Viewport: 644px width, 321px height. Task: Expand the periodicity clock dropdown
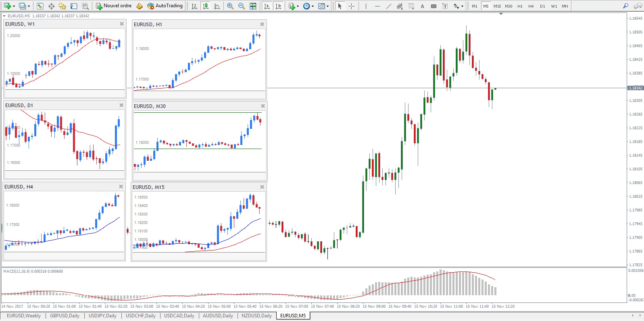[313, 6]
